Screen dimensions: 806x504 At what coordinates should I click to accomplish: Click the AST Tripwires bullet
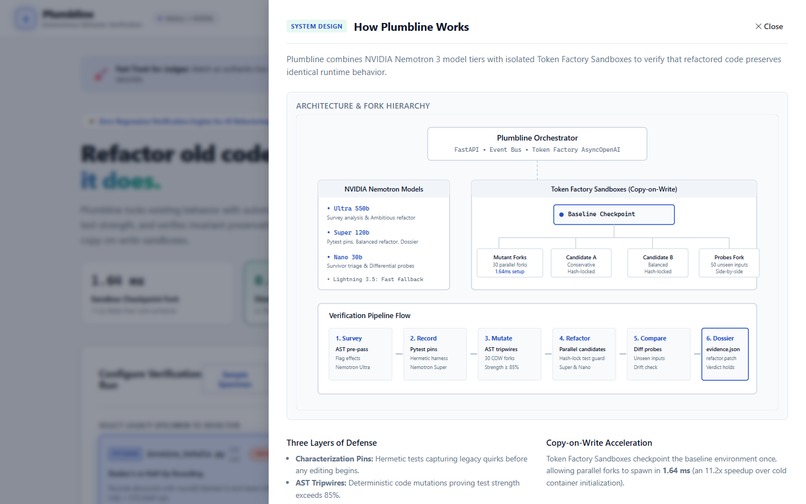[408, 489]
